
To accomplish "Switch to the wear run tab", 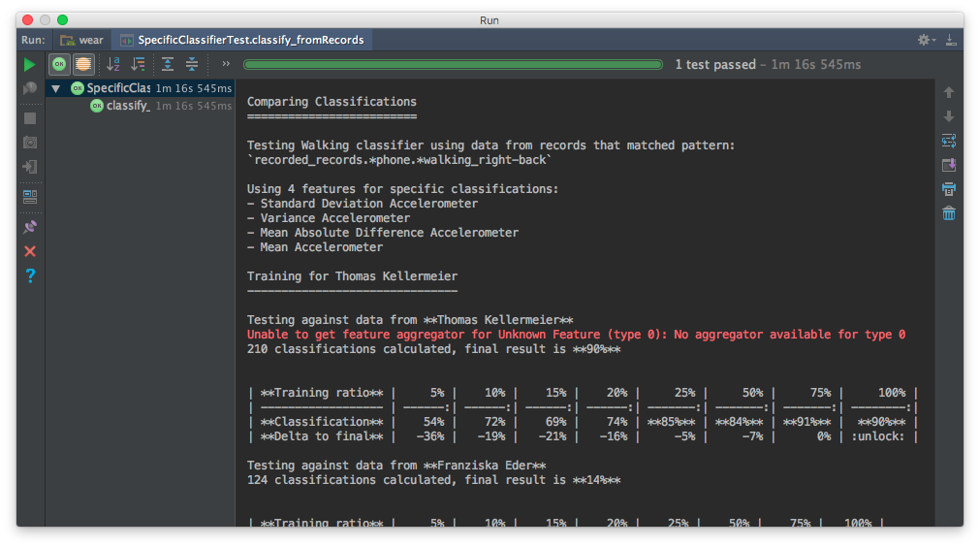I will tap(81, 40).
